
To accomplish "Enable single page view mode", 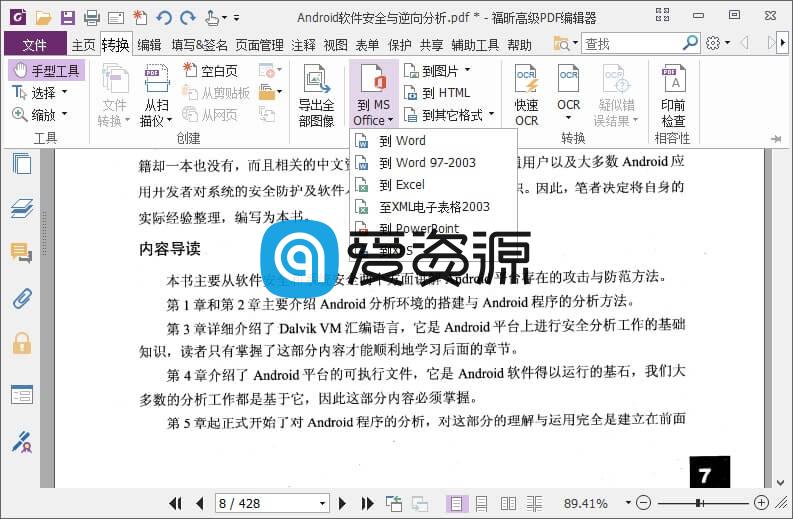I will tap(456, 503).
